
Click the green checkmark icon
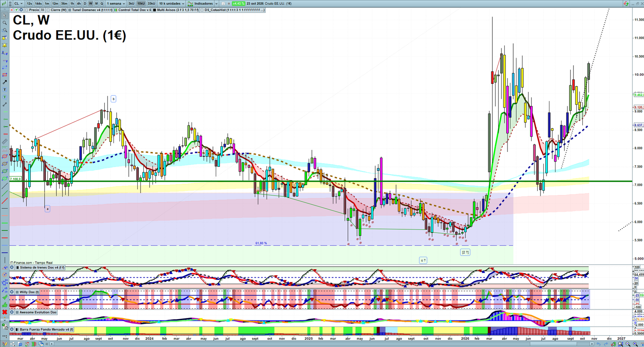tap(4, 297)
